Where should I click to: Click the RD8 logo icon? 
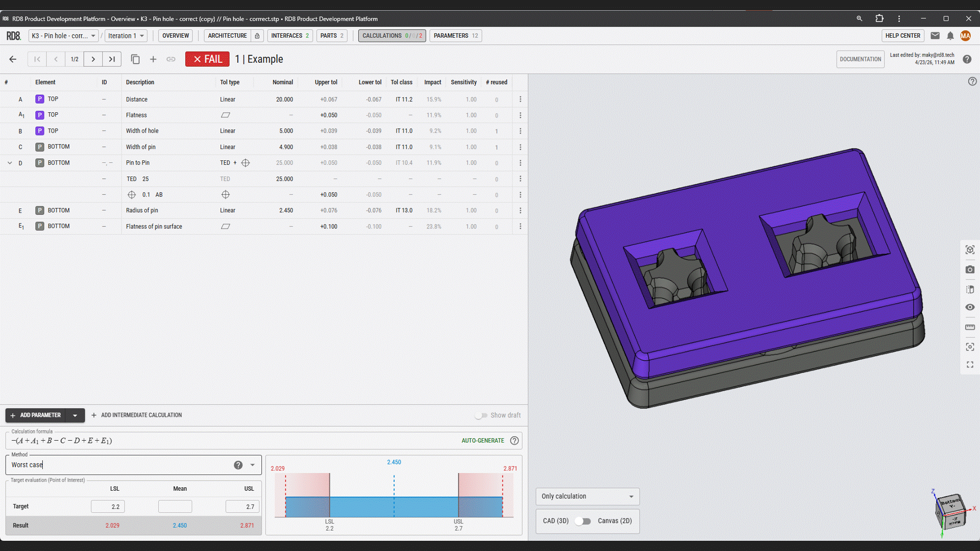coord(14,36)
